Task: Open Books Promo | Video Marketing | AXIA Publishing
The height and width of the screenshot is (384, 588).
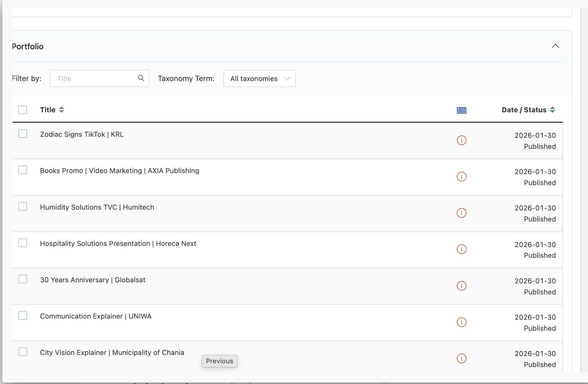Action: click(x=119, y=171)
